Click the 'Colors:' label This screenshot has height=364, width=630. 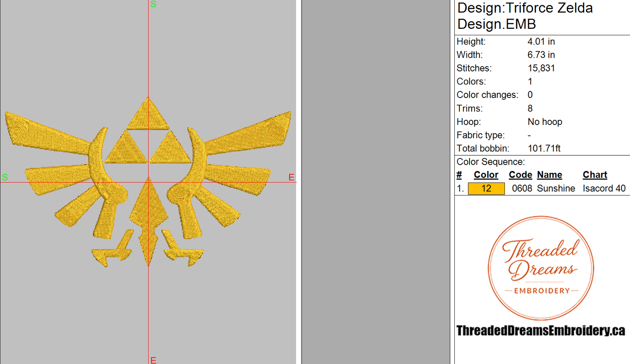pyautogui.click(x=470, y=82)
